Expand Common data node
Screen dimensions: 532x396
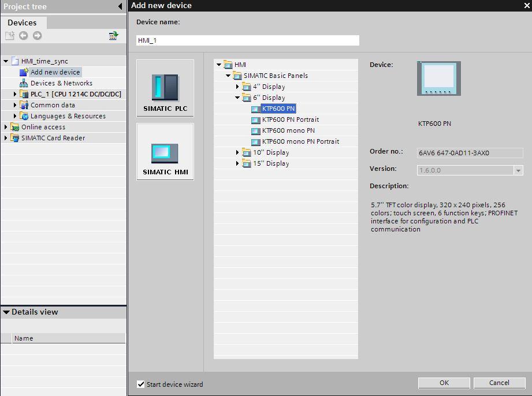14,105
